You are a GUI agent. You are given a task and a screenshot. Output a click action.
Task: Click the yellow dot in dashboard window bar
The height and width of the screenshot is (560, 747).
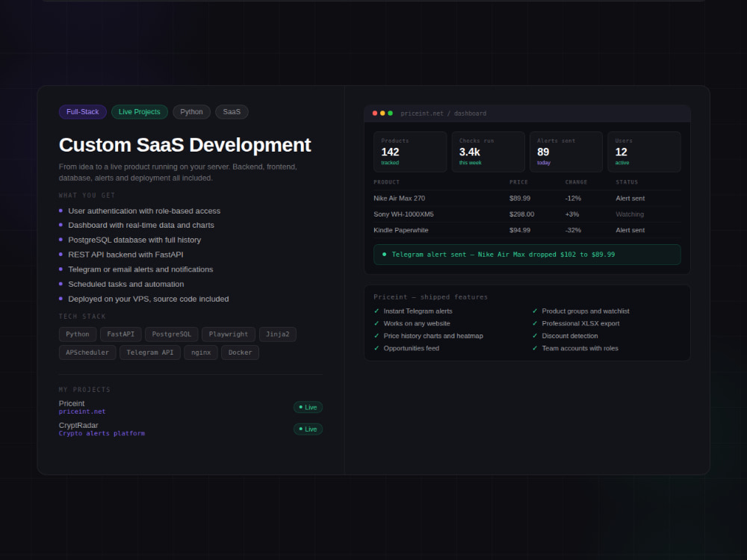(x=382, y=113)
